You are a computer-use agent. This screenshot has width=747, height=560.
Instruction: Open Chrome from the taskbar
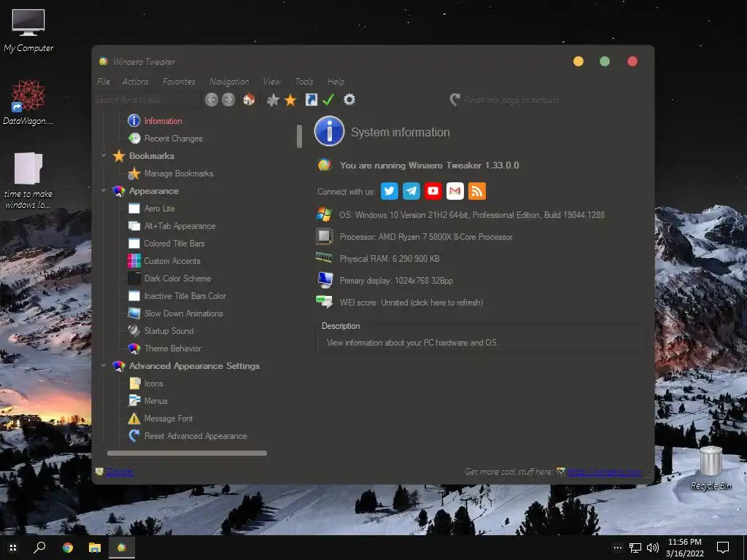pyautogui.click(x=68, y=548)
